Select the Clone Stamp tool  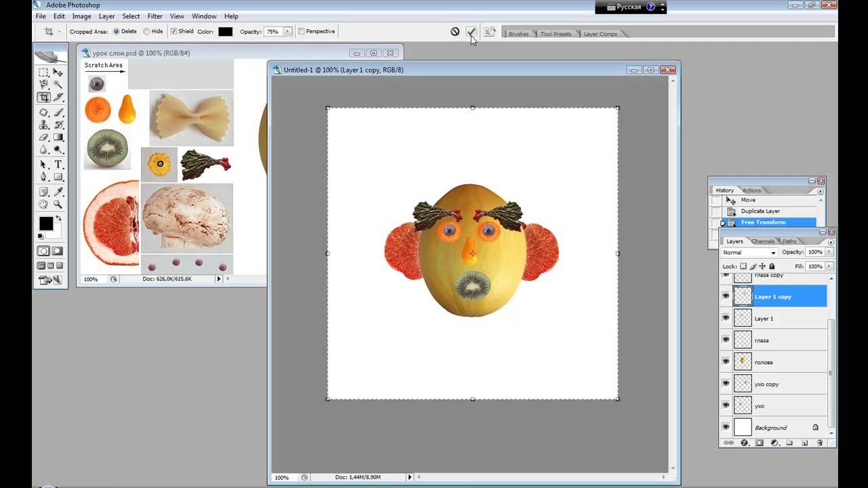tap(43, 125)
